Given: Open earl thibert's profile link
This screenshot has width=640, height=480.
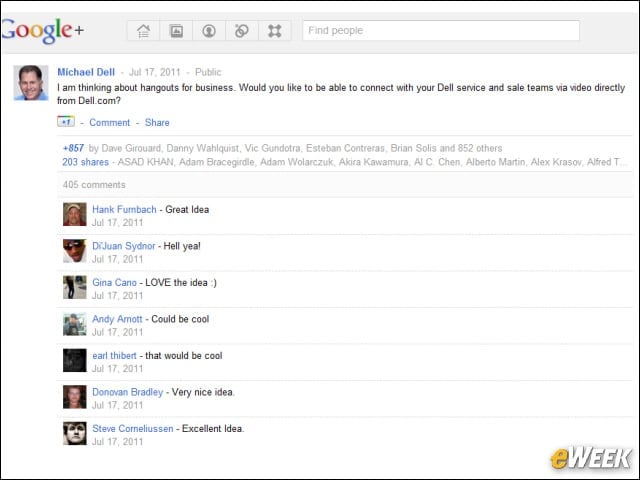Looking at the screenshot, I should [114, 356].
